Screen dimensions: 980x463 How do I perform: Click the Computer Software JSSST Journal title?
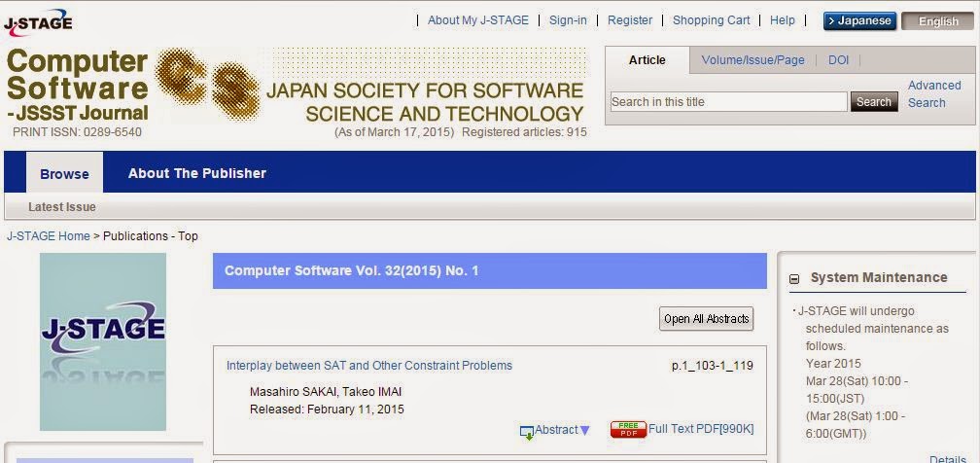[x=78, y=85]
